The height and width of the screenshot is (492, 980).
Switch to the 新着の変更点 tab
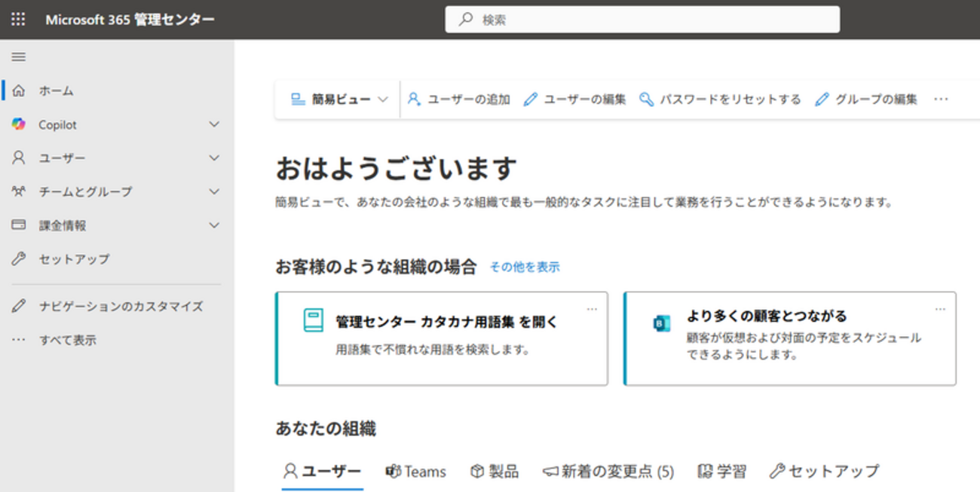coord(608,472)
